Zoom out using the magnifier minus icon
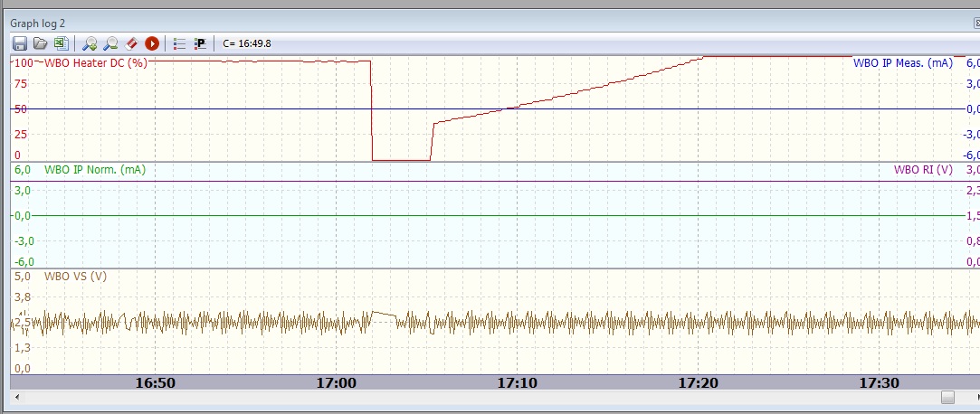Screen dimensions: 980x414 tap(110, 42)
